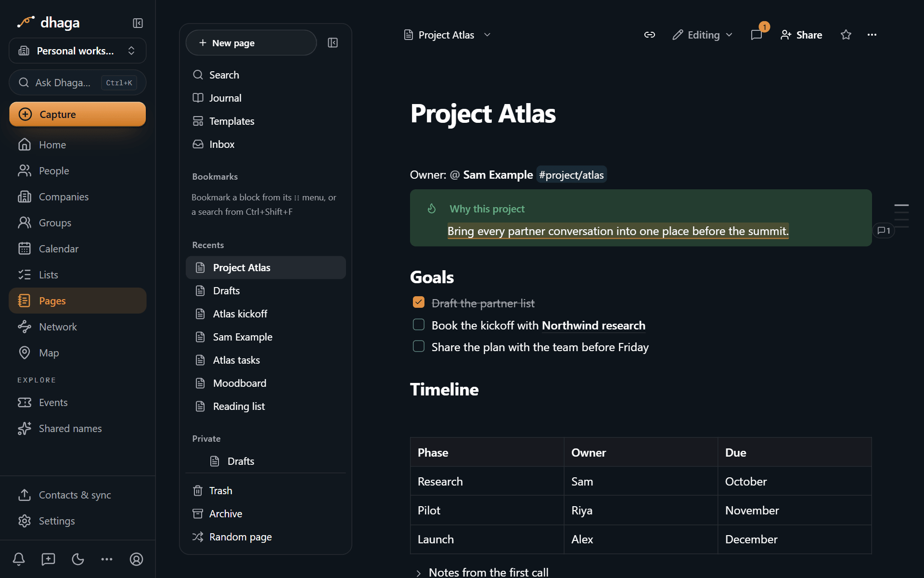Open the page outline lines at right edge
Screen dimensions: 924x578
pyautogui.click(x=901, y=216)
